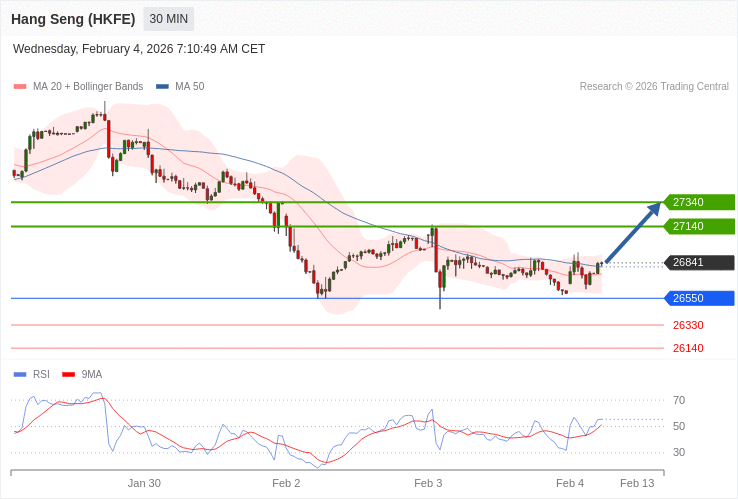Click the 30 MIN timeframe badge
The image size is (738, 500).
(x=168, y=19)
